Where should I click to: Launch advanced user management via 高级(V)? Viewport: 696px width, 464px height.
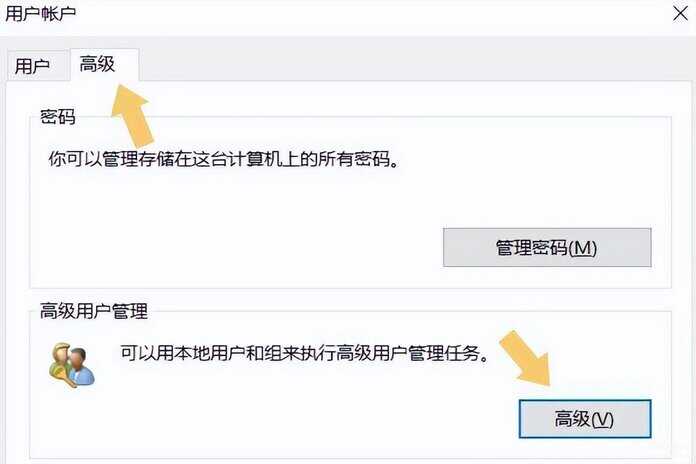point(585,419)
